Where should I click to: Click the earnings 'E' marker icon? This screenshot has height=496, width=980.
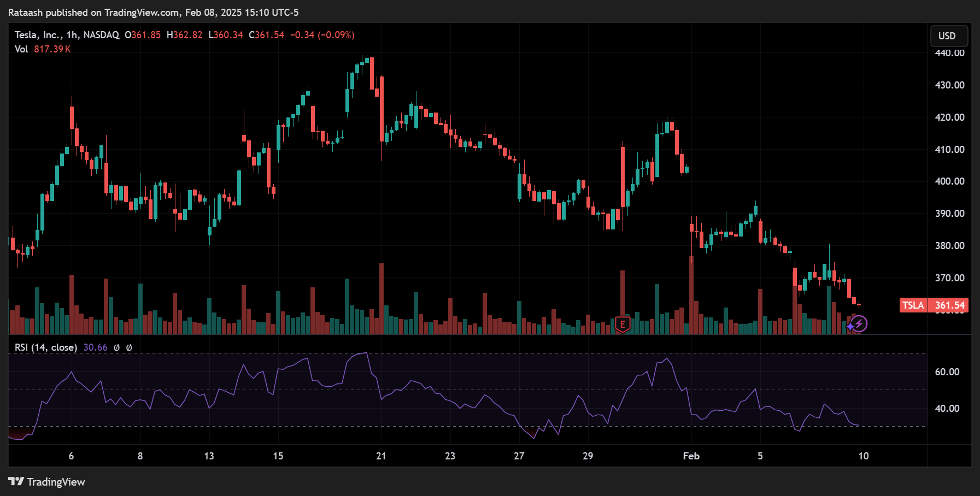point(623,324)
